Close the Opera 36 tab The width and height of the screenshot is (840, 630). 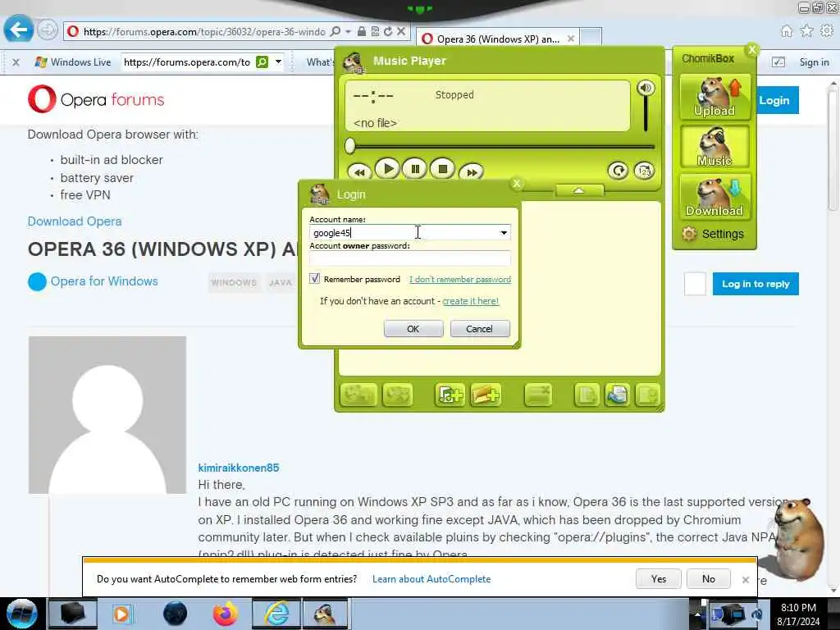click(x=571, y=39)
